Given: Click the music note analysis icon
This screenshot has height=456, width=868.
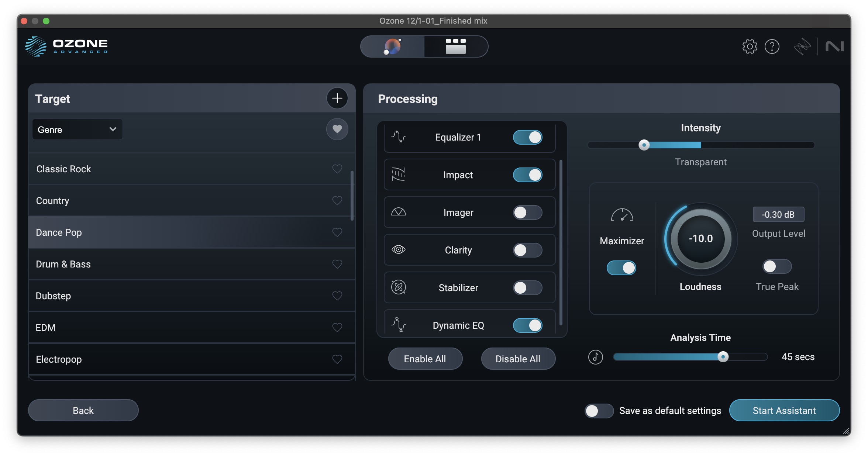Looking at the screenshot, I should click(x=595, y=357).
